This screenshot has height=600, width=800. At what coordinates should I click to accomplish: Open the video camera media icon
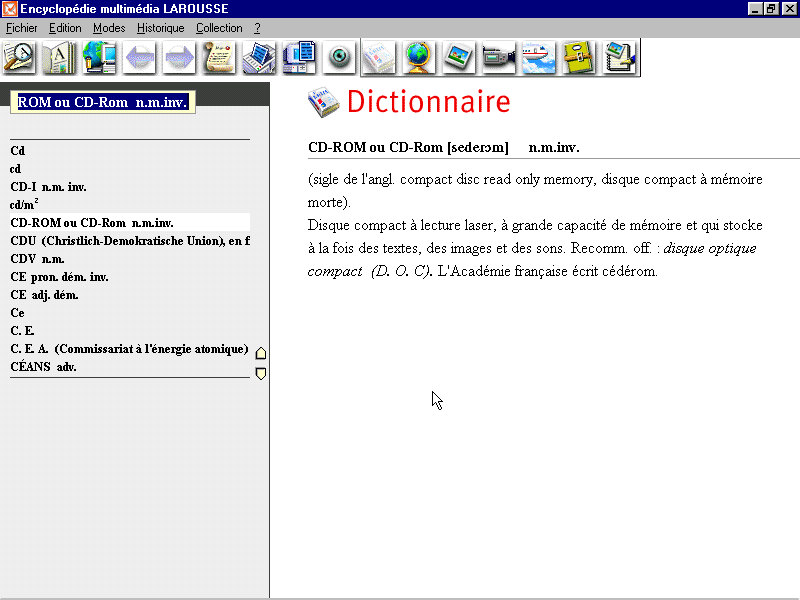499,57
